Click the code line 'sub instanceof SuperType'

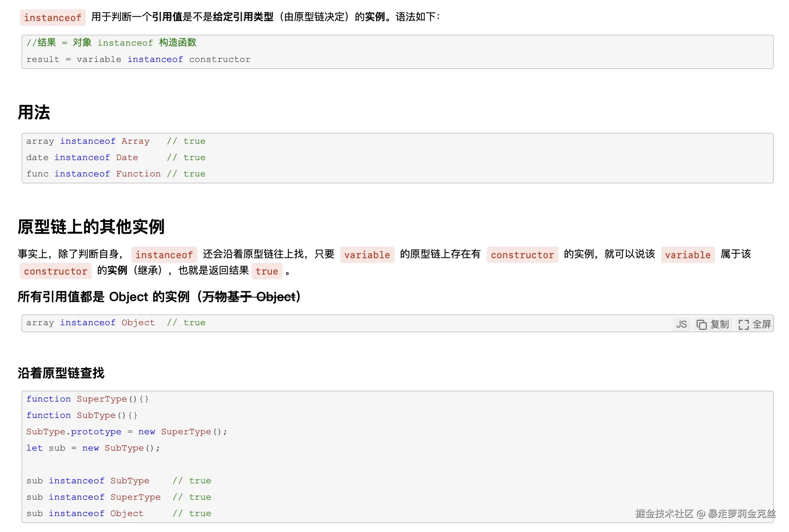(94, 497)
